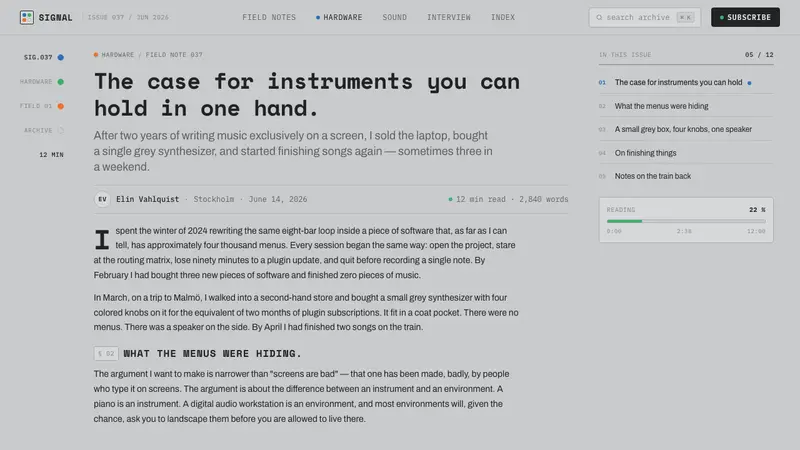Click the EV author avatar
This screenshot has height=450, width=800.
(x=102, y=199)
